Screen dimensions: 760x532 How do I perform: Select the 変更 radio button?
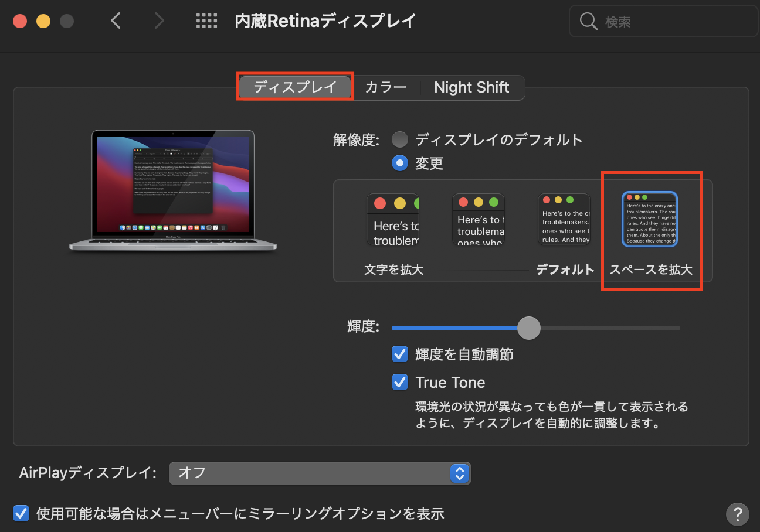[x=400, y=163]
